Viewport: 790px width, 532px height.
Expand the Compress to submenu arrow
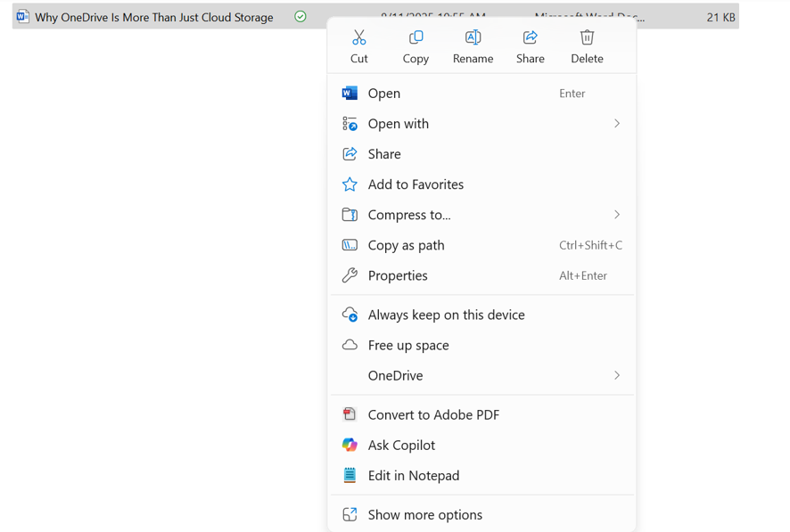point(617,215)
